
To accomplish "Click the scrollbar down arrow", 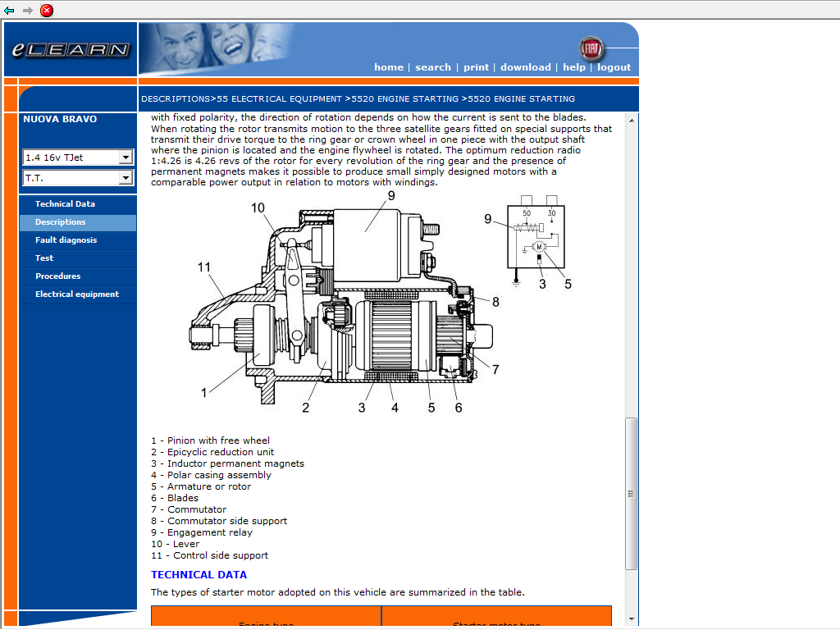I will coord(632,619).
